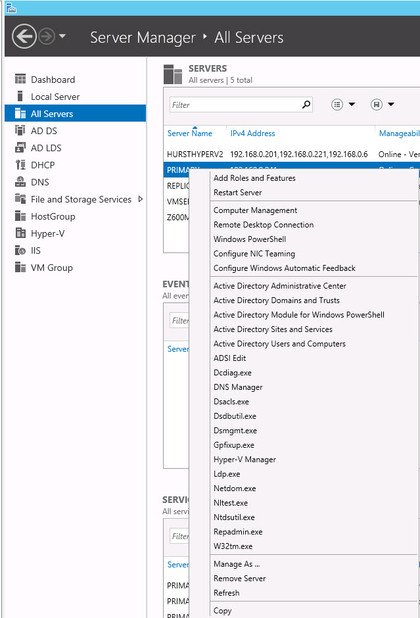Launch ADSI Edit from menu
This screenshot has height=618, width=420.
pos(230,358)
